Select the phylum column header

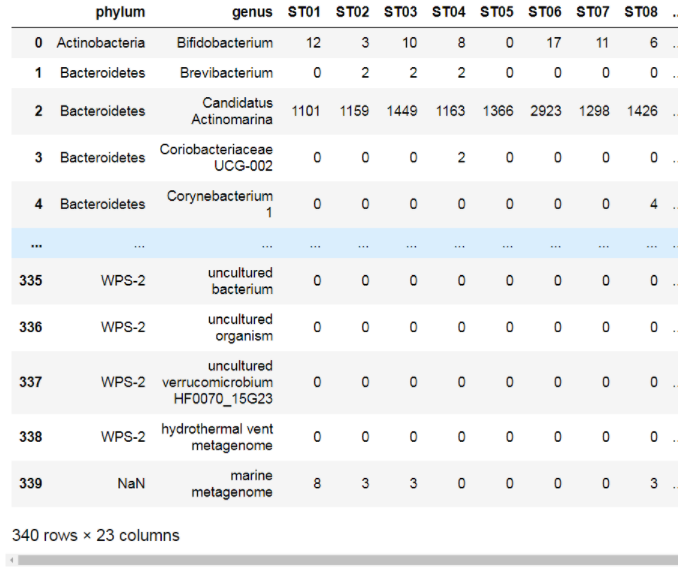tap(120, 12)
